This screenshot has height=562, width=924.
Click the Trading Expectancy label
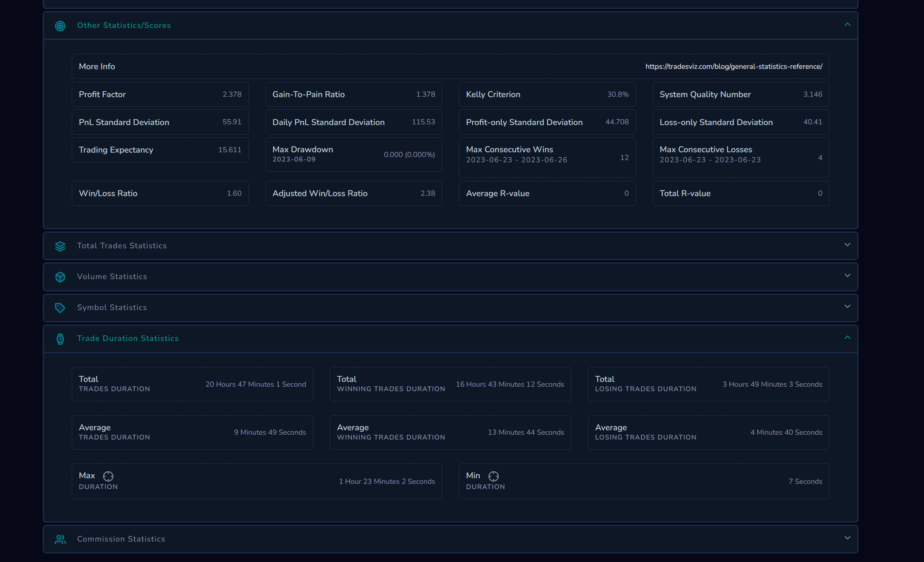coord(116,150)
